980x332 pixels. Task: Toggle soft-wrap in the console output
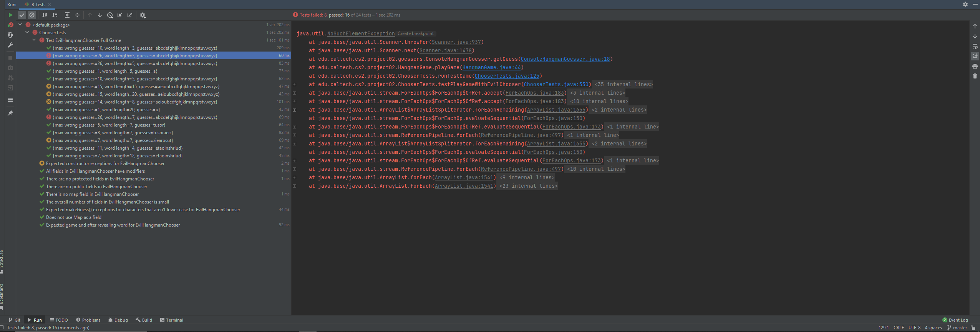click(x=975, y=47)
